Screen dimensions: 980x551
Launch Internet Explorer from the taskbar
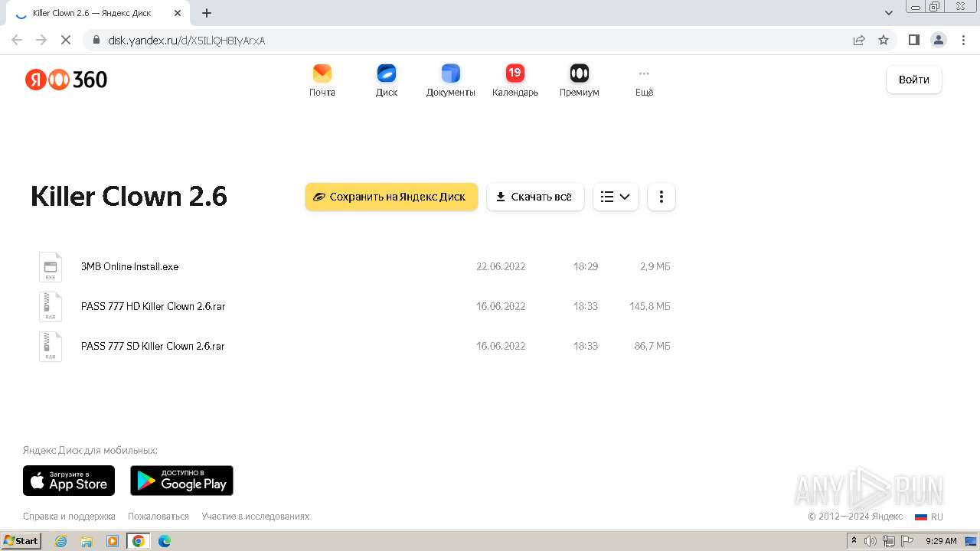coord(60,541)
